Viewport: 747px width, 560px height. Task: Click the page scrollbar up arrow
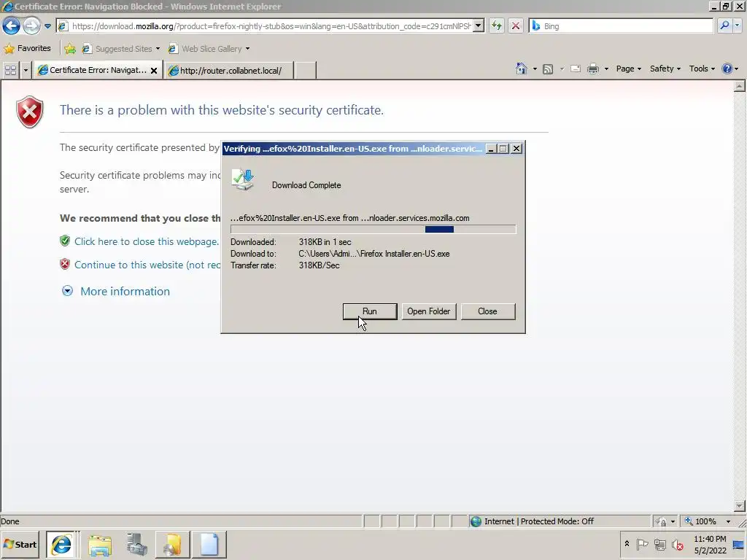pos(740,86)
